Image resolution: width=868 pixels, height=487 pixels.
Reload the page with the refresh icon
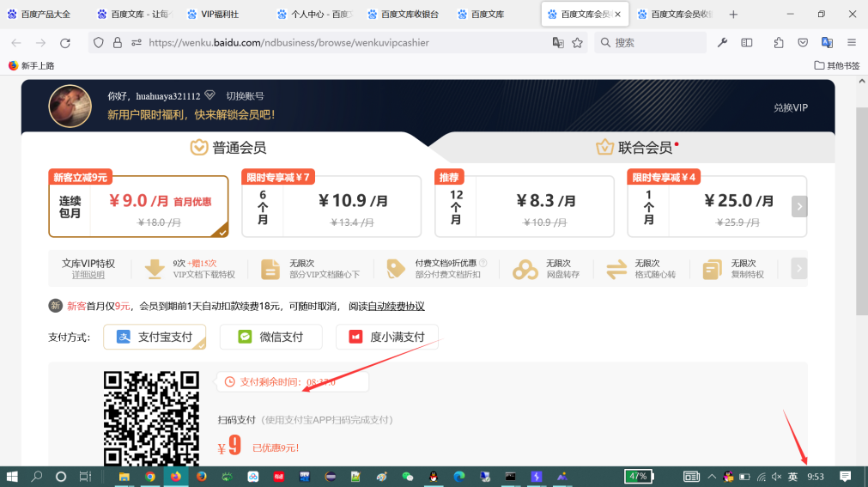(65, 43)
